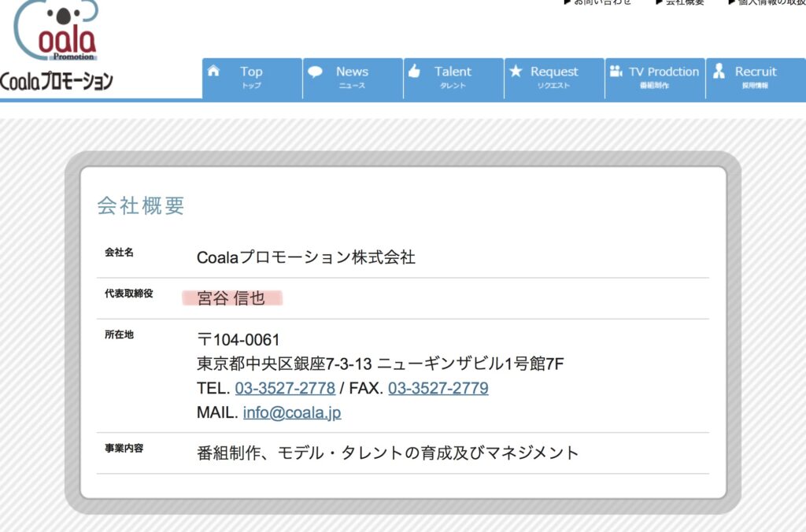Viewport: 806px width, 532px height.
Task: Click the 会社概要 link in top header
Action: [x=680, y=2]
